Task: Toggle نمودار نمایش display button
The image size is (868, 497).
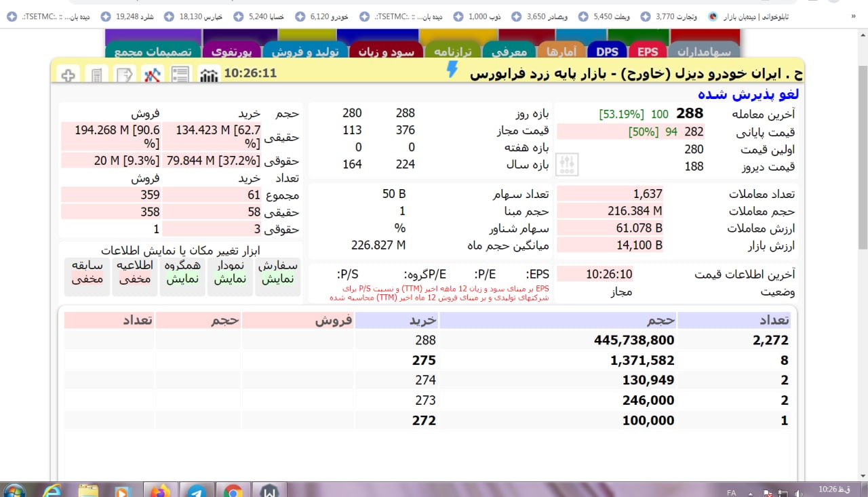Action: click(230, 277)
